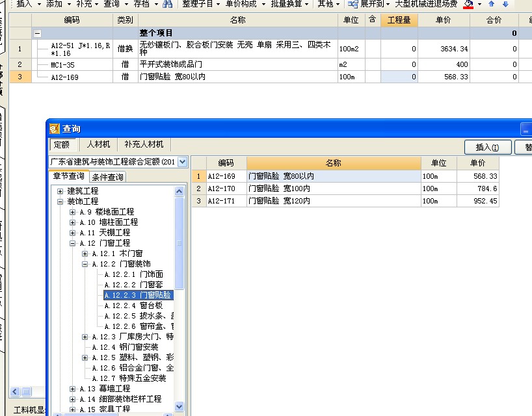Click the 工程量 column header
Viewport: 532px width, 416px height.
(399, 20)
